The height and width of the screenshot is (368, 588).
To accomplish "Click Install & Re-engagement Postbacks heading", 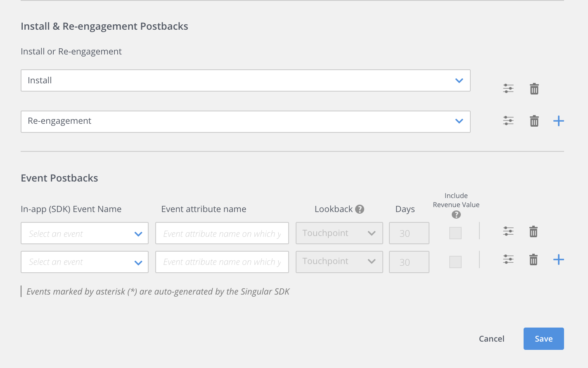I will [x=104, y=26].
